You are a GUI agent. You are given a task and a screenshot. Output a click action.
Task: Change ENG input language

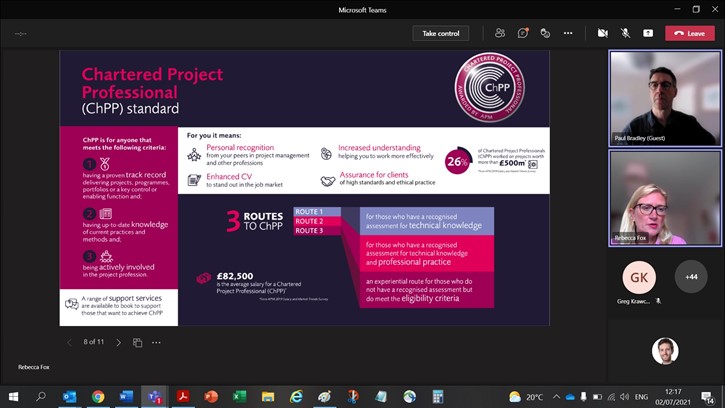click(x=641, y=397)
